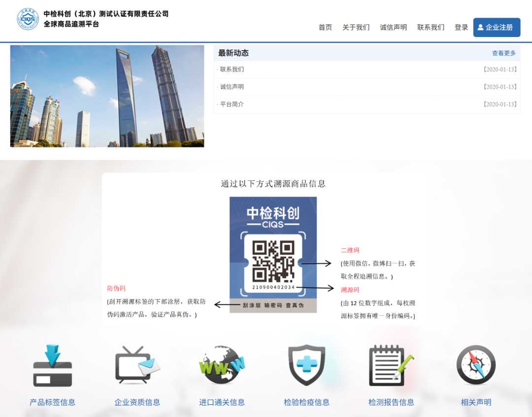Screen dimensions: 532x417
Task: Click 查看更多 in the news panel
Action: click(503, 53)
